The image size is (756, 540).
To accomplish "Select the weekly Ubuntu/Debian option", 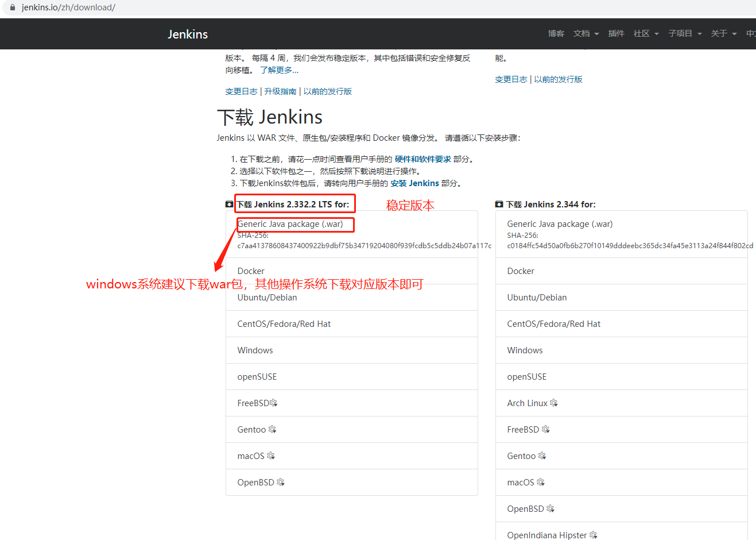I will click(622, 298).
